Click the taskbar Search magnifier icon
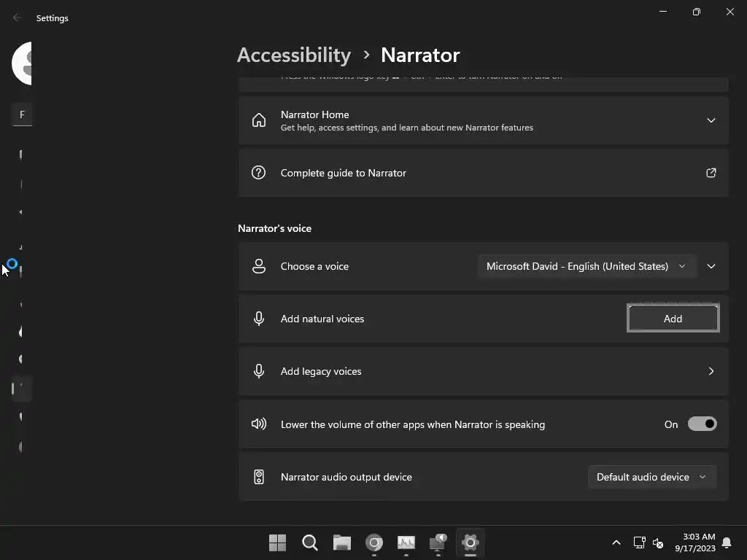747x560 pixels. [309, 542]
